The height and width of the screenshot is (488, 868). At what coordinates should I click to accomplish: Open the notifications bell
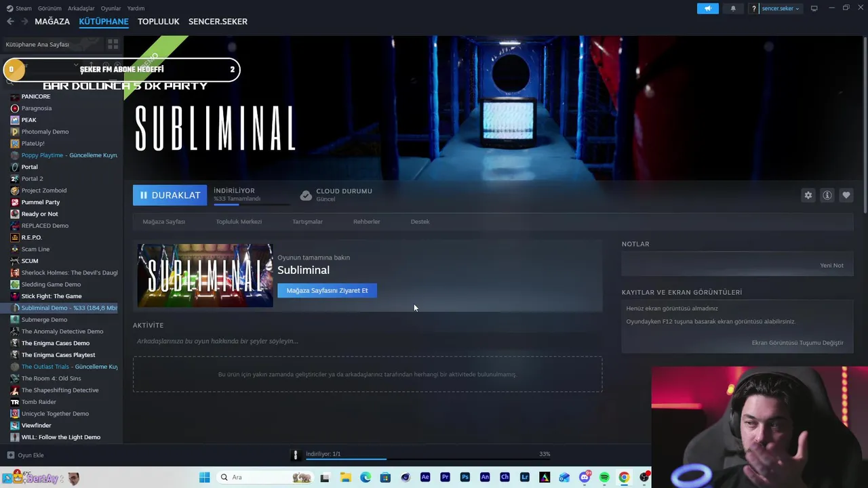[x=733, y=8]
